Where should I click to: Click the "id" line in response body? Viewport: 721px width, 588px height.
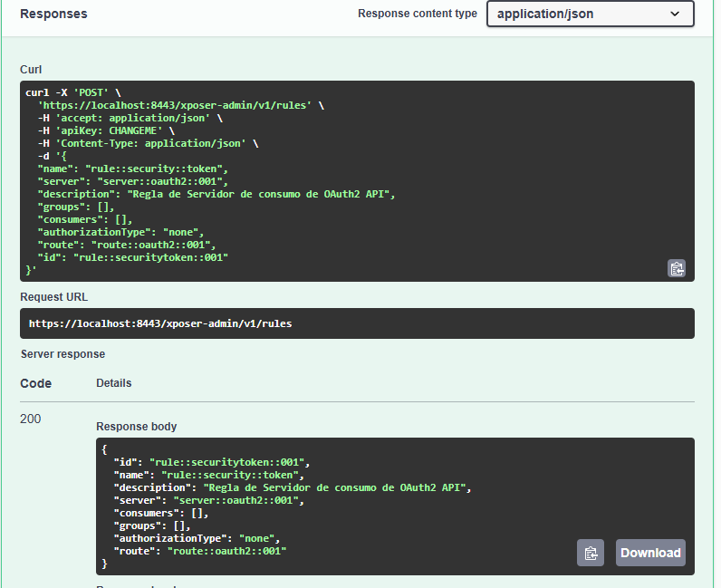pyautogui.click(x=212, y=462)
